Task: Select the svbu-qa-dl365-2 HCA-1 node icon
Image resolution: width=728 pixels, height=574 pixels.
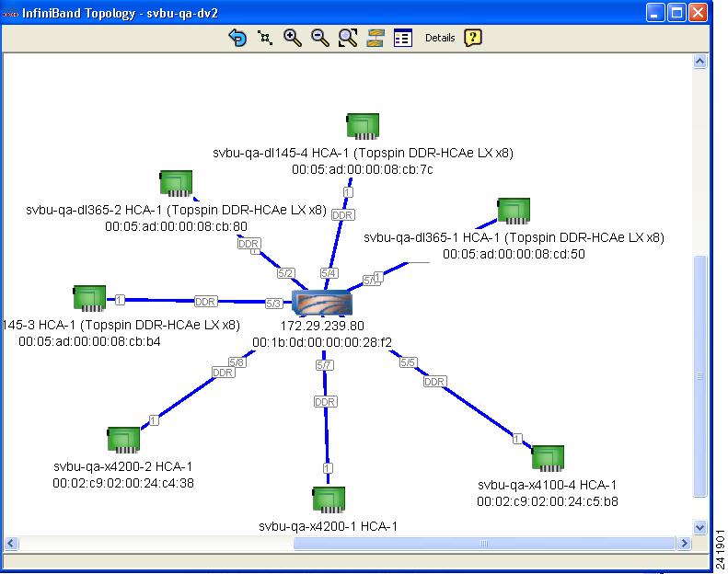Action: 176,183
